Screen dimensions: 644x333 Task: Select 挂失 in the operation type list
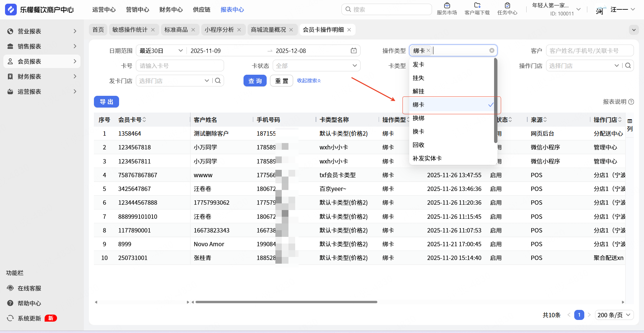coord(419,78)
